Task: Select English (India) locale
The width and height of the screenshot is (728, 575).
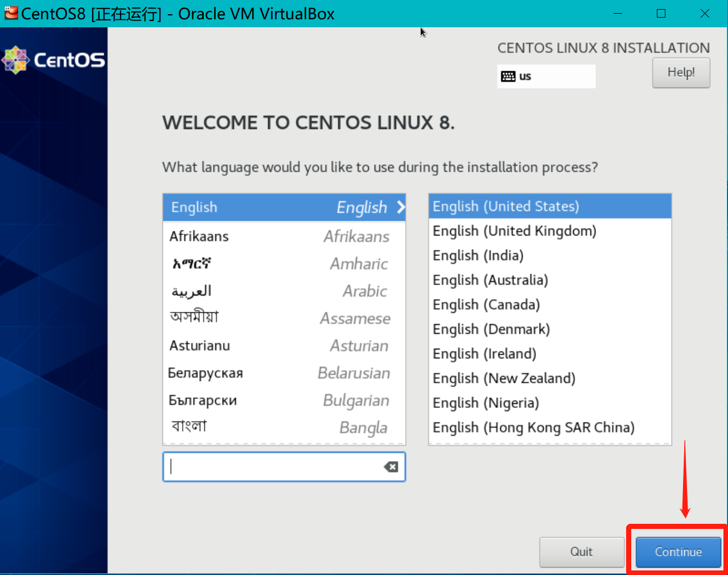Action: click(x=550, y=255)
